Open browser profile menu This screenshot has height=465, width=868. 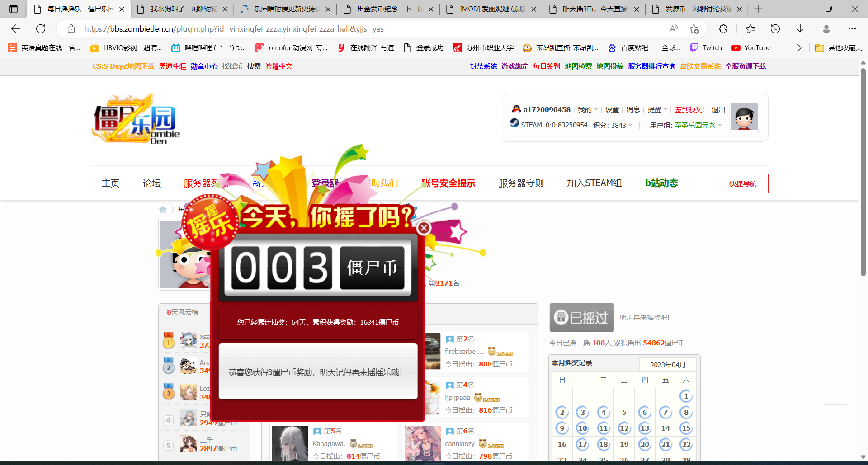tap(826, 29)
